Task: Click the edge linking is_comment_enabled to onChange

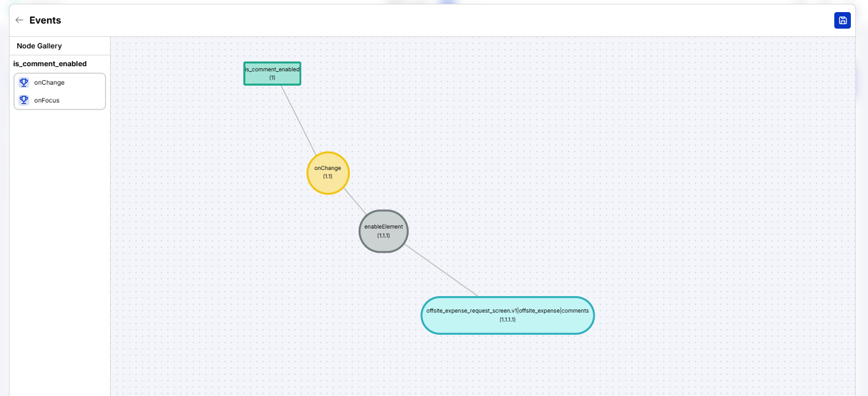Action: (299, 119)
